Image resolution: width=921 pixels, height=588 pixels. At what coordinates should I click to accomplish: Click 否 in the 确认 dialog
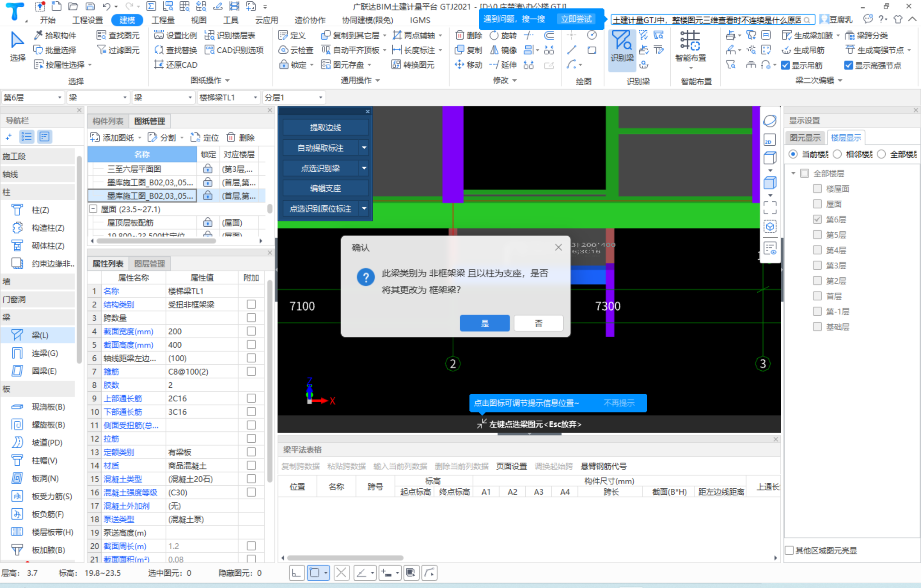pyautogui.click(x=539, y=323)
